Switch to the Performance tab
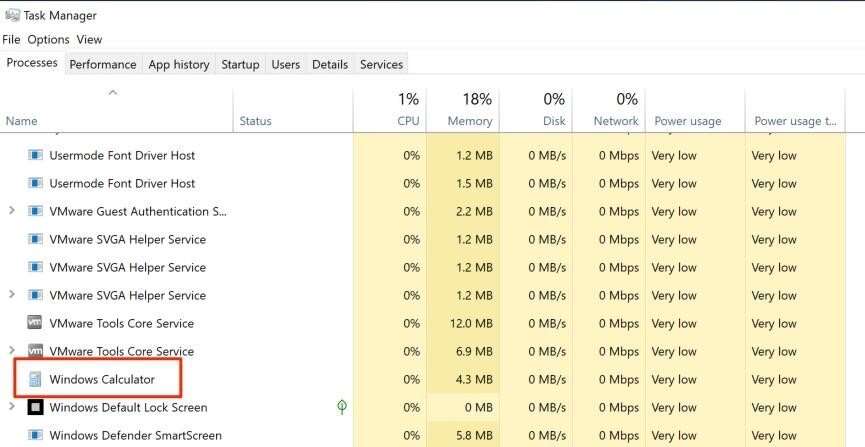The width and height of the screenshot is (865, 447). pyautogui.click(x=102, y=64)
